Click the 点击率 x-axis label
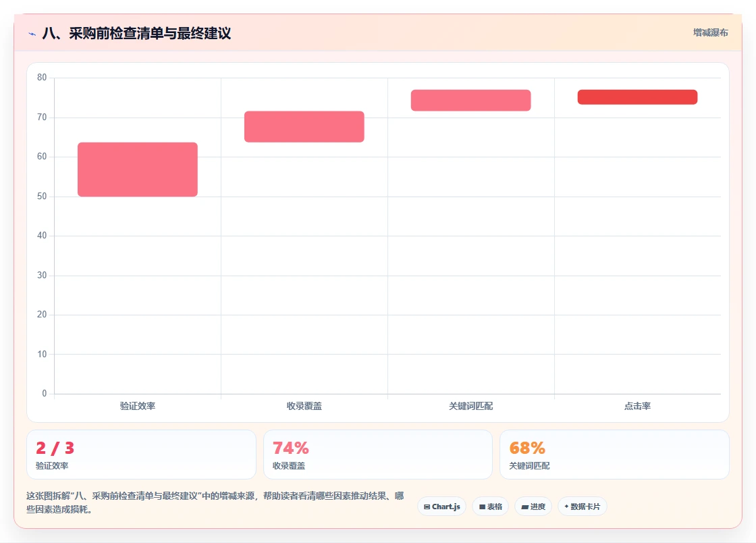This screenshot has height=543, width=756. coord(637,406)
